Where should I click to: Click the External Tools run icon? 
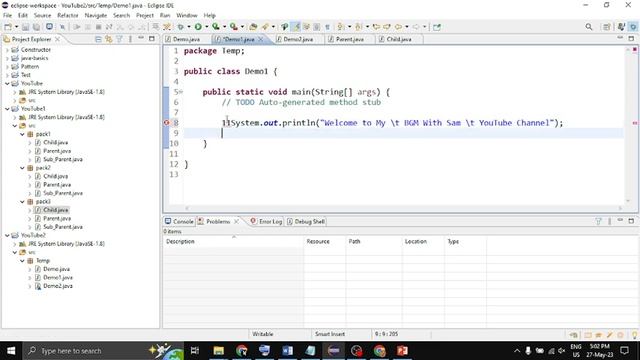tap(233, 27)
